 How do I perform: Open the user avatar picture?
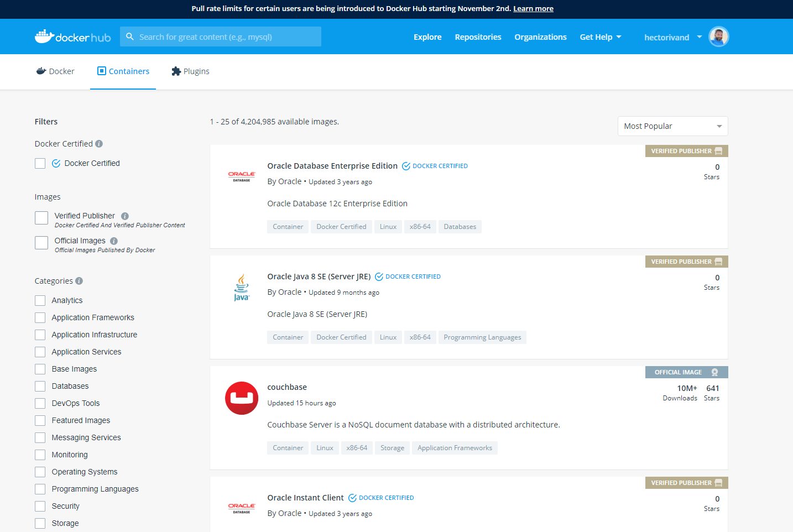coord(718,36)
